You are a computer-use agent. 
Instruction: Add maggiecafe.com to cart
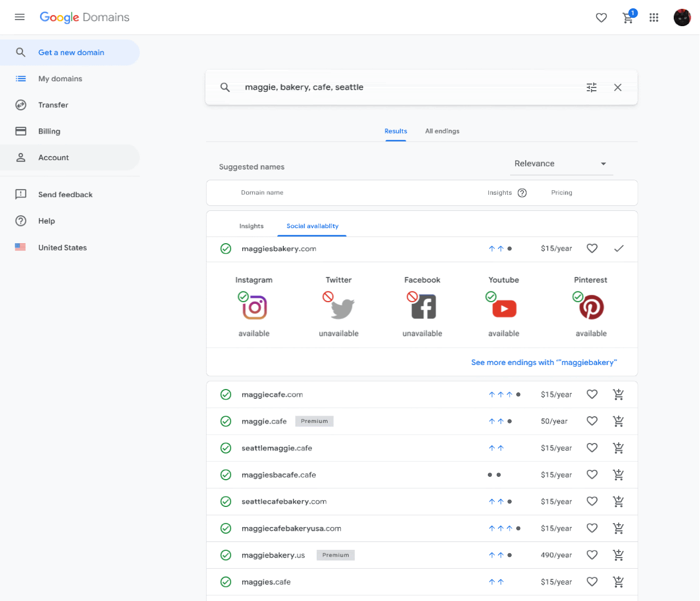(618, 394)
